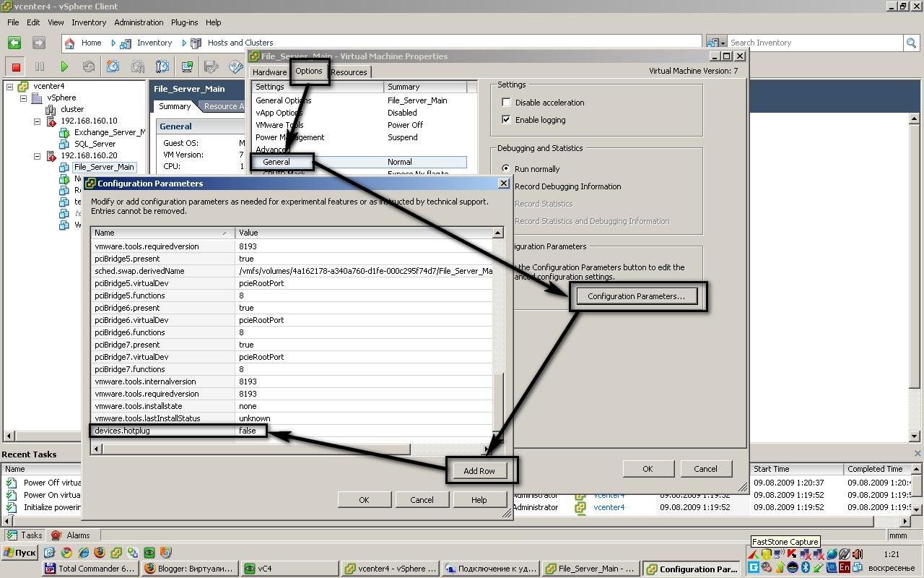Launch VM console toolbar icon
This screenshot has height=578, width=924.
point(187,66)
